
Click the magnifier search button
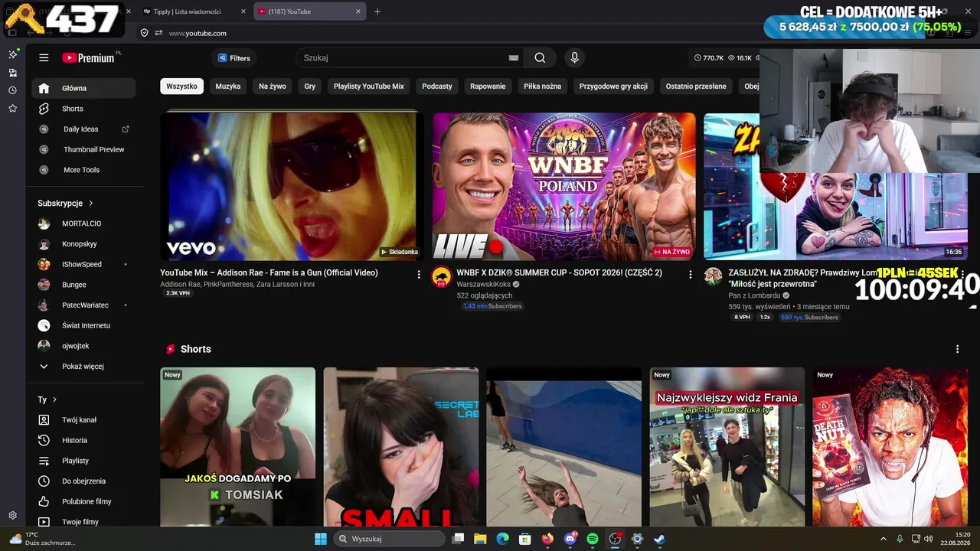pyautogui.click(x=540, y=58)
